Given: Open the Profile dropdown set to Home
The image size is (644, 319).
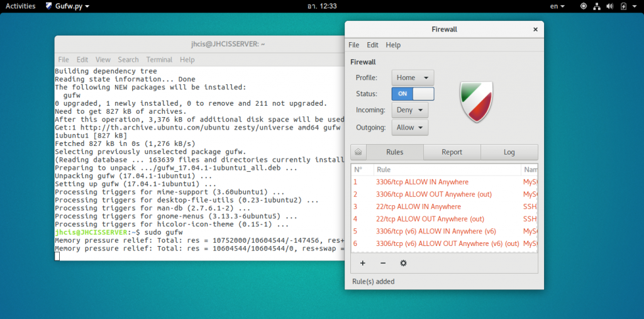Looking at the screenshot, I should [413, 77].
